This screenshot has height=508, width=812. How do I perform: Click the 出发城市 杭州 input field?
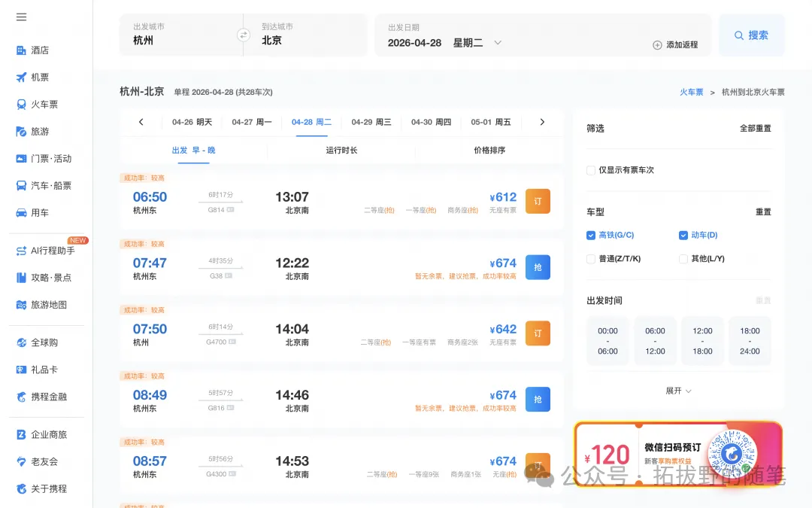(x=181, y=35)
